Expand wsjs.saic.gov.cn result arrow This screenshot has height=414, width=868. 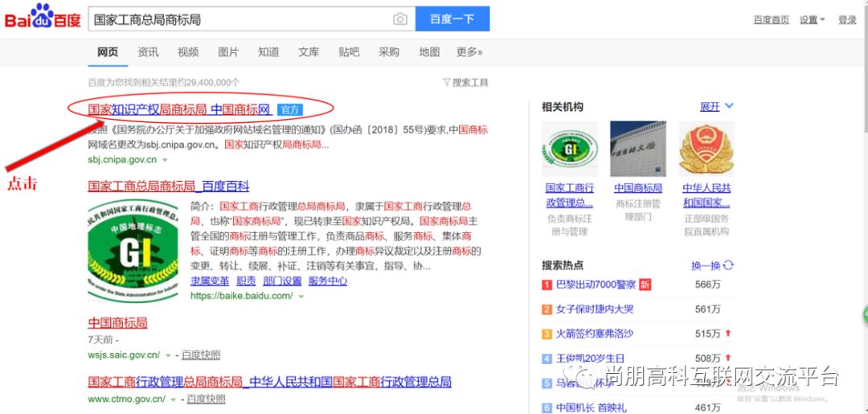(x=167, y=355)
